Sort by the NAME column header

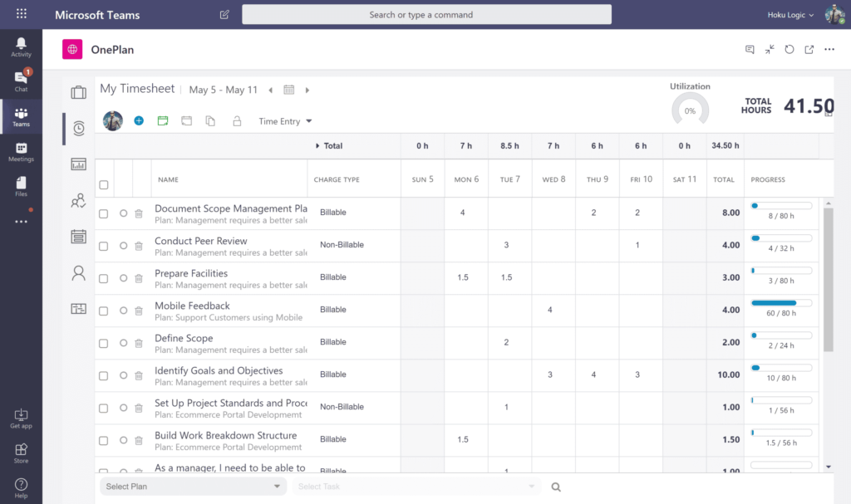168,179
